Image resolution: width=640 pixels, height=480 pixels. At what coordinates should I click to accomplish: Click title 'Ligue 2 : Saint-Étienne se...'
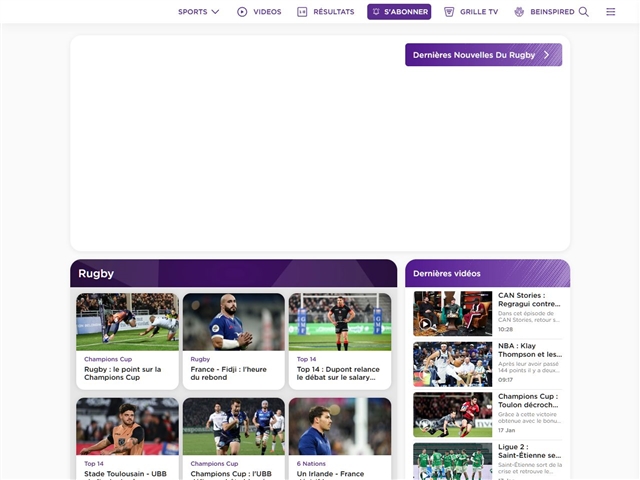pyautogui.click(x=529, y=451)
